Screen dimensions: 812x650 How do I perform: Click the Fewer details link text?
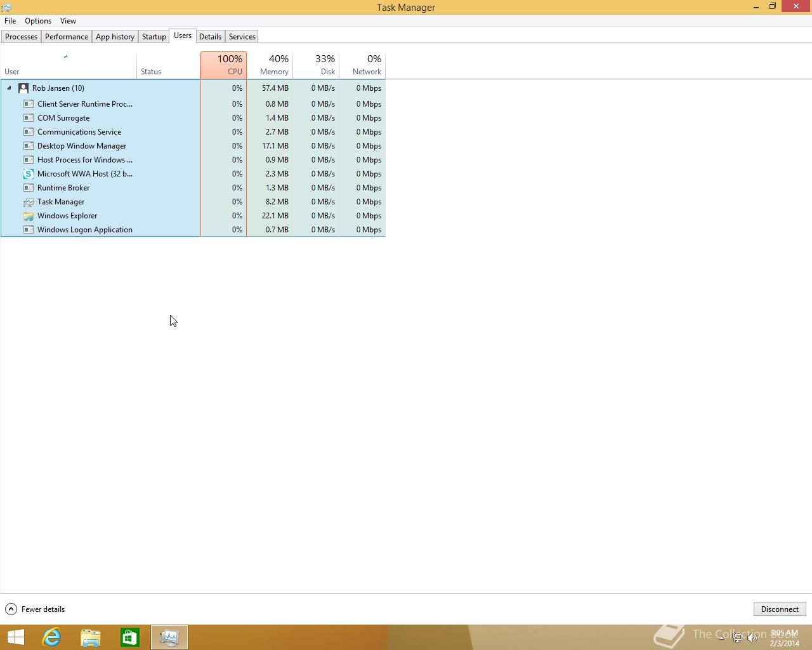click(43, 609)
